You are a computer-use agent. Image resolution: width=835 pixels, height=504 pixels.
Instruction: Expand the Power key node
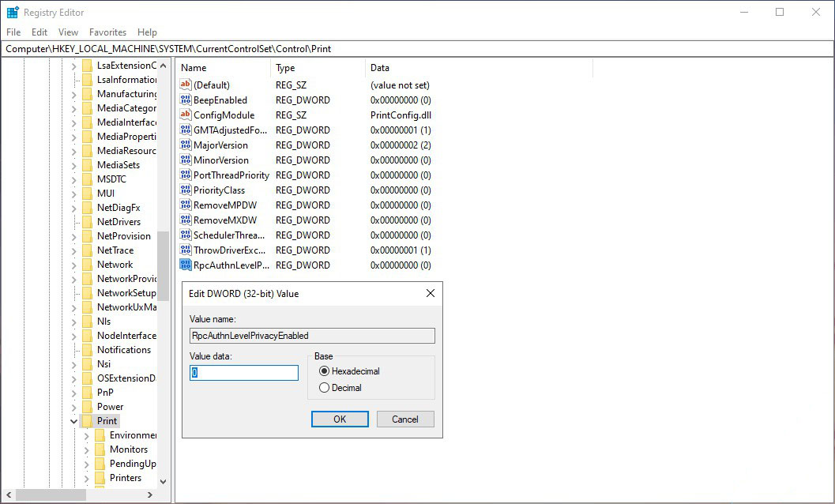tap(73, 407)
